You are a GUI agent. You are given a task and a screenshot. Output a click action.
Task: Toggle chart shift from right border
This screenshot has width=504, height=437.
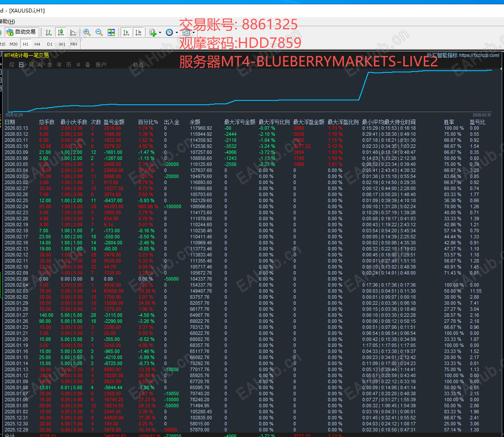click(139, 32)
